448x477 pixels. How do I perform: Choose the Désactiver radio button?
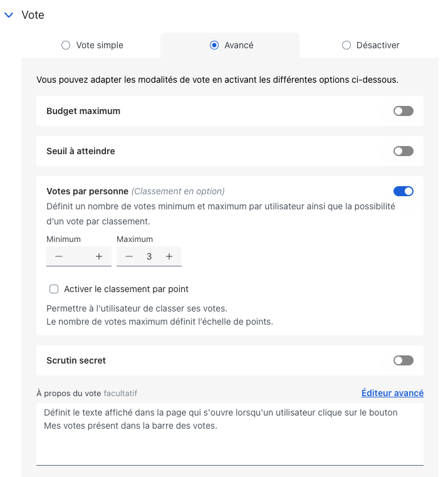[346, 45]
